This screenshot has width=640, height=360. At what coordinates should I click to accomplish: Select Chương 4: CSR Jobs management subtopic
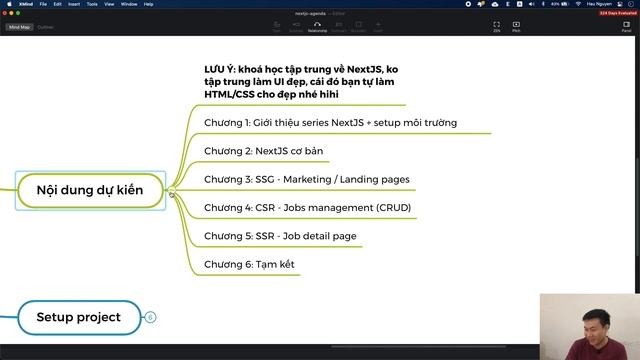[x=307, y=208]
